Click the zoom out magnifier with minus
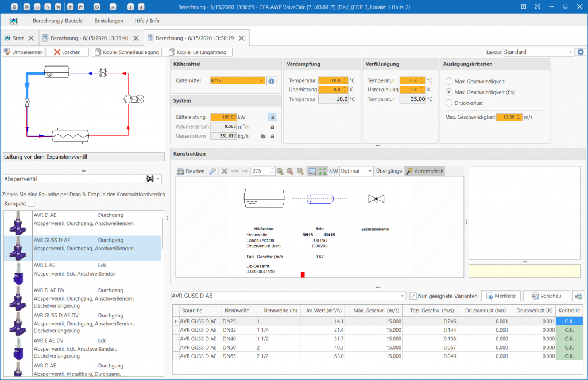This screenshot has width=588, height=380. 290,171
